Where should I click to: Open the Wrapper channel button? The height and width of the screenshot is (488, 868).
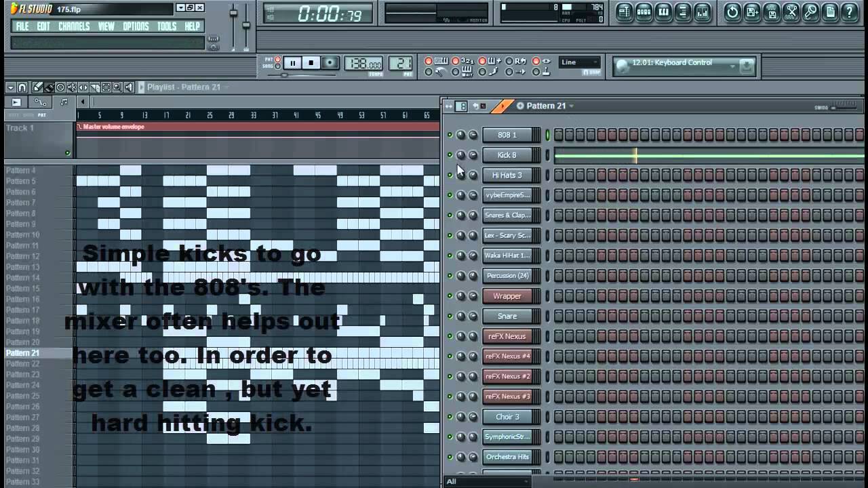[507, 296]
